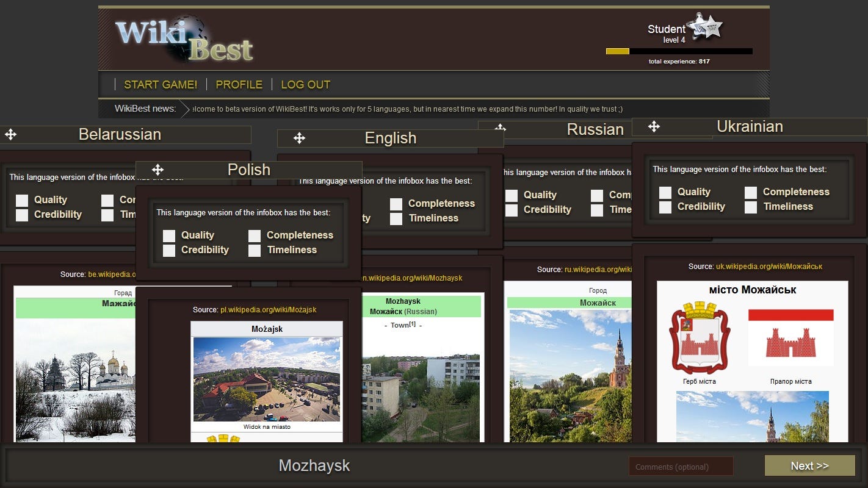
Task: Click the move handle icon on English panel
Action: 299,138
